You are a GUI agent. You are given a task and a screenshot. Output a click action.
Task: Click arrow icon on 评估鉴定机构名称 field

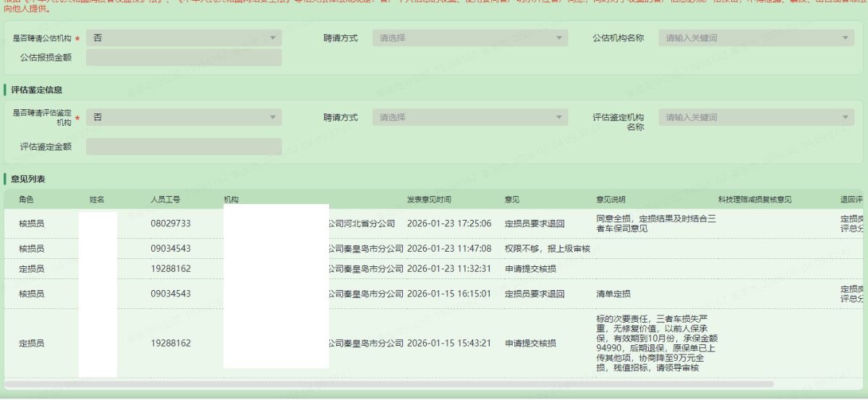pos(848,117)
